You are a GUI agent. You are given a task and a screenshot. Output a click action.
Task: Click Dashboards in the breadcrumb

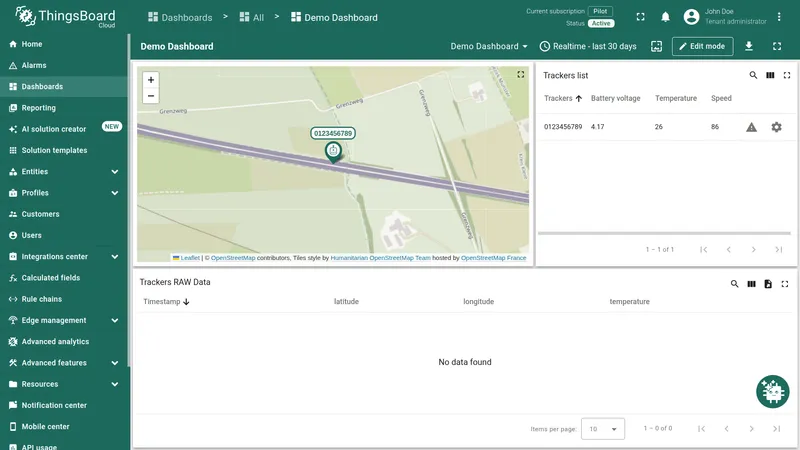(180, 17)
